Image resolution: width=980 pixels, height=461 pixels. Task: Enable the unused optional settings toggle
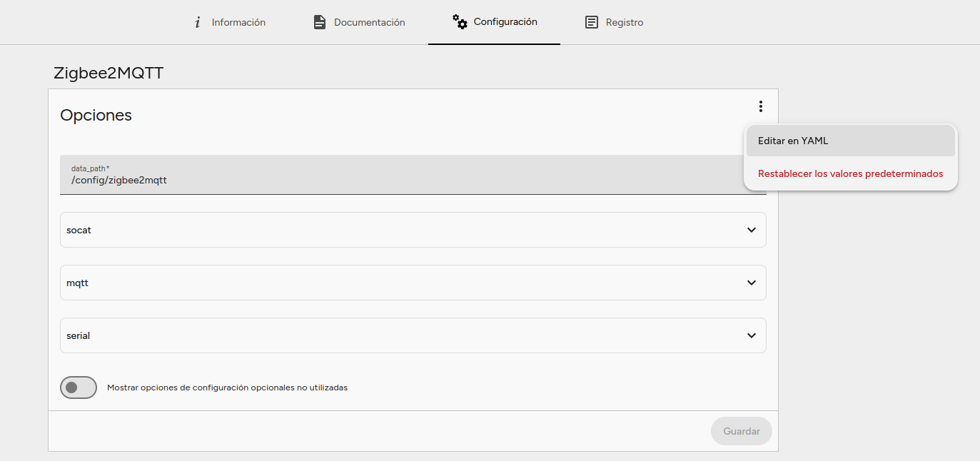tap(79, 387)
